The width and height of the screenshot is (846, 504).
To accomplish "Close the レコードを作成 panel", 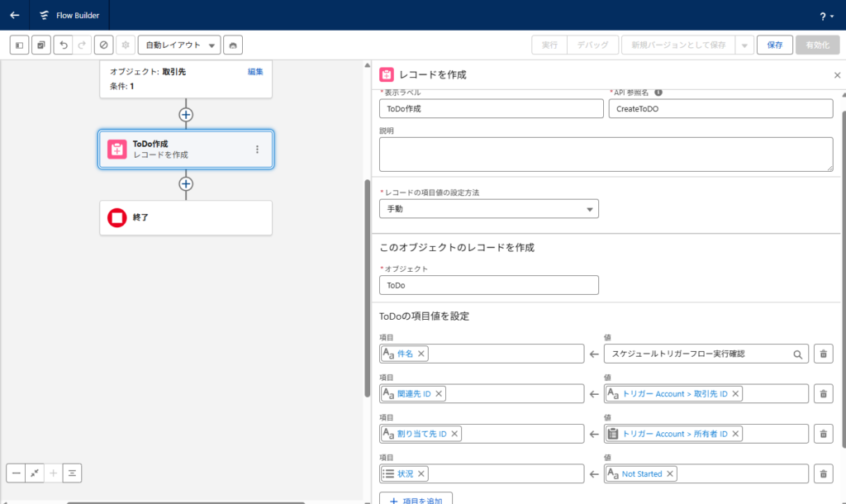I will coord(837,75).
